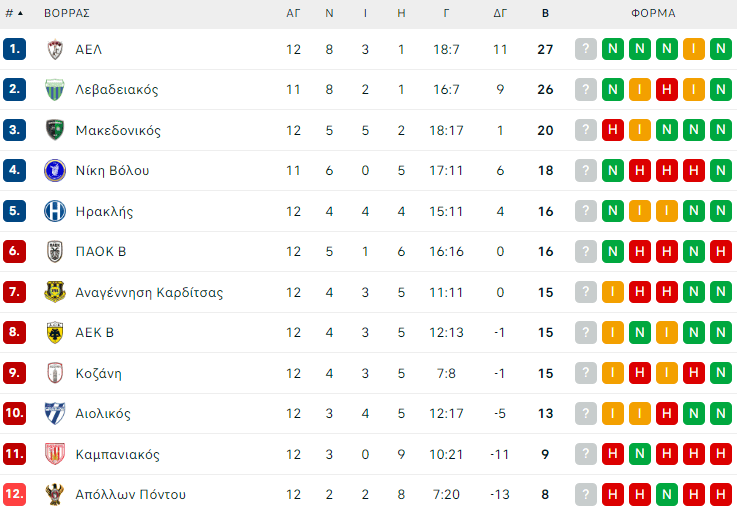Click the Λεβαδειακός team logo
Image resolution: width=737 pixels, height=513 pixels.
[54, 90]
